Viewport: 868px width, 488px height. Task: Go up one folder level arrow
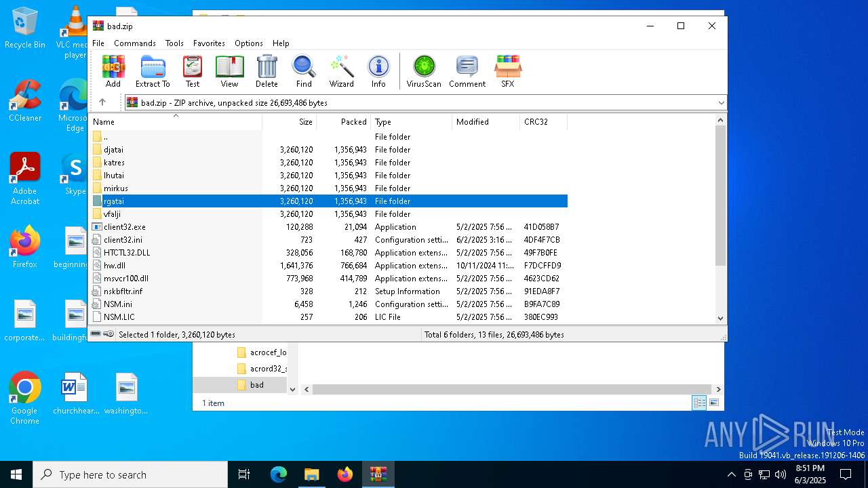tap(102, 102)
